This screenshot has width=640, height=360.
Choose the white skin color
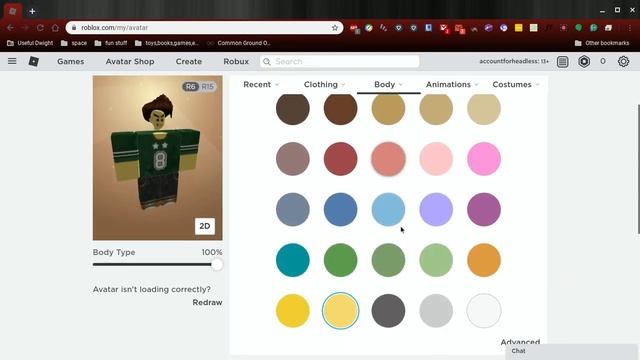point(484,311)
